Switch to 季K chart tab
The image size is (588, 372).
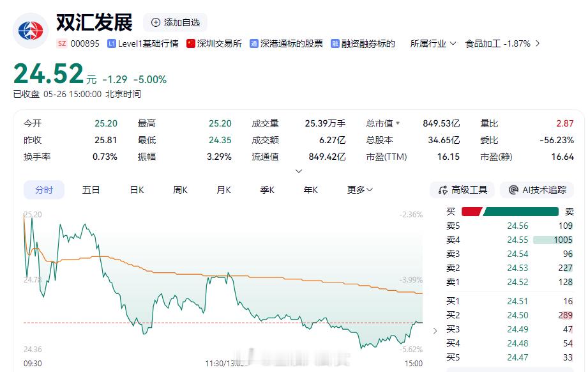[268, 190]
